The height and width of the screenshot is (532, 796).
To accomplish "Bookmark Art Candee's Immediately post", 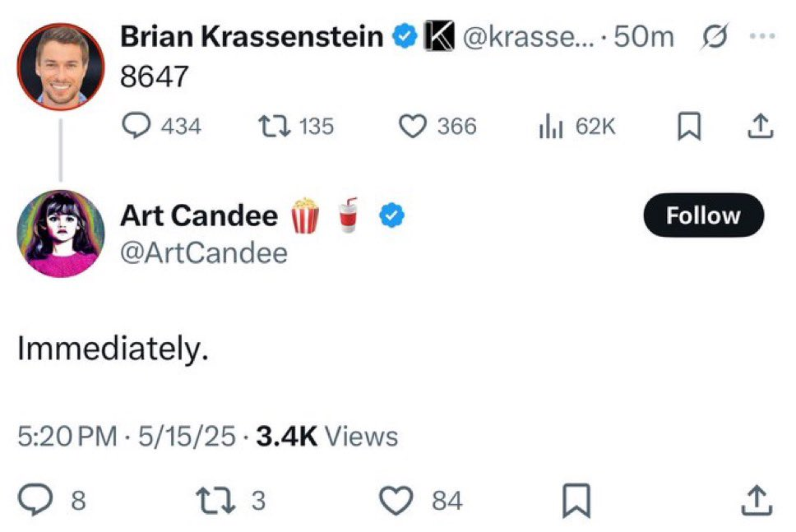I will pos(576,500).
